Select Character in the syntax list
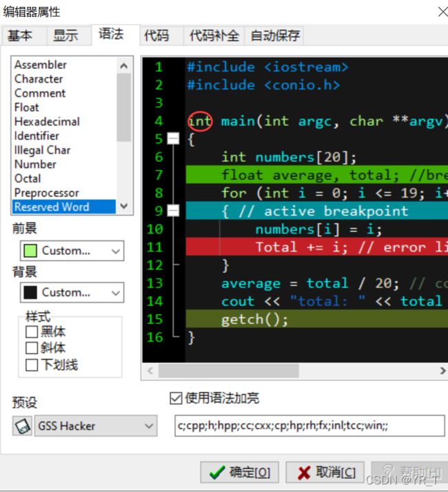 64,79
